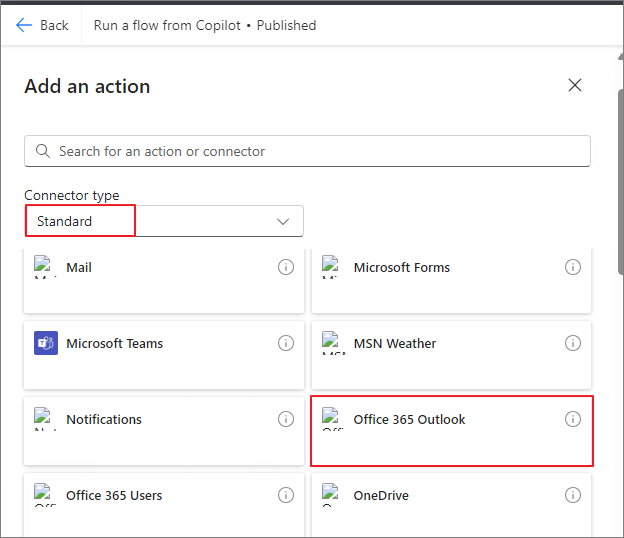
Task: Select the Mail connector label
Action: click(79, 267)
